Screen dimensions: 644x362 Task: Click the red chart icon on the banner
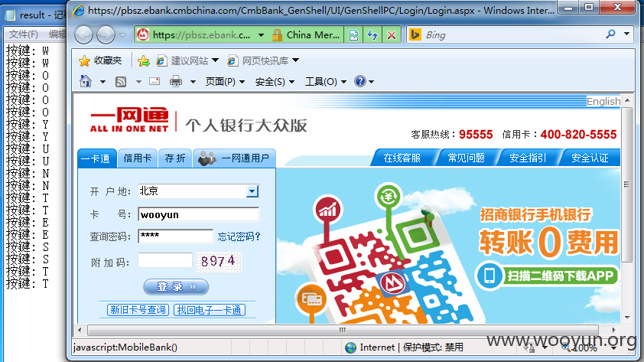[328, 210]
